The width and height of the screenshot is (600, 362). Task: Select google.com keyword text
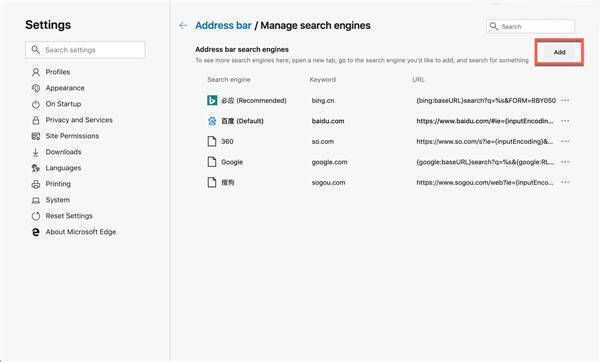[x=329, y=162]
